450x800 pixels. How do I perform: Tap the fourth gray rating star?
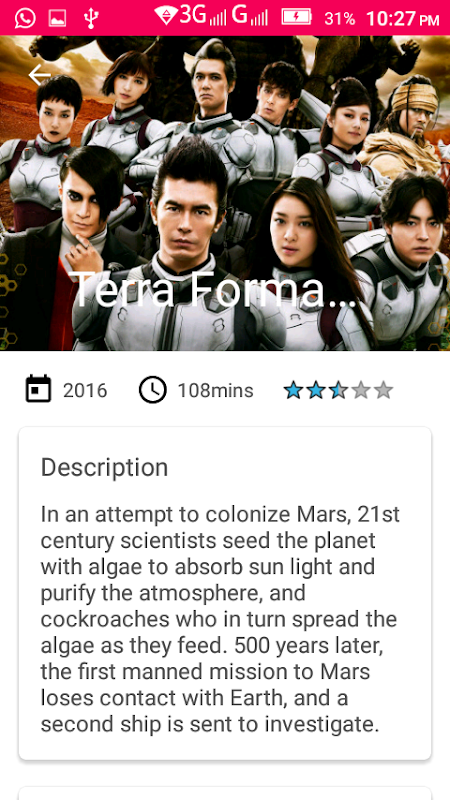(361, 391)
